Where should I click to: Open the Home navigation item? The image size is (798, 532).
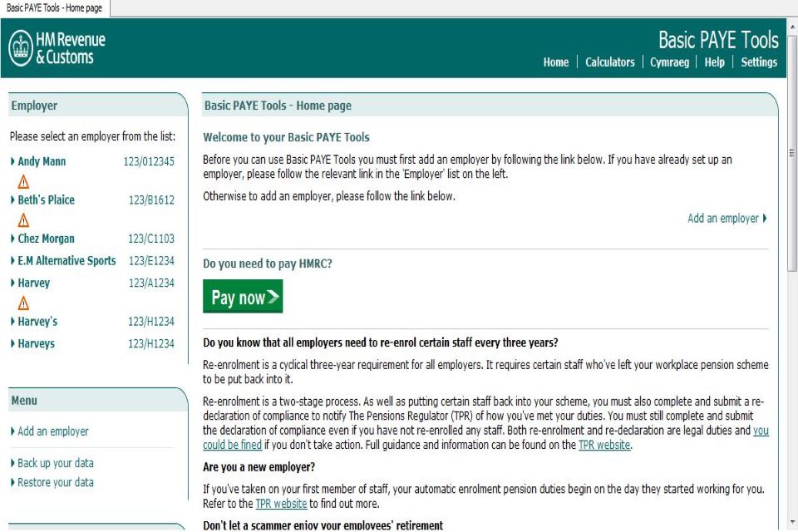tap(556, 62)
